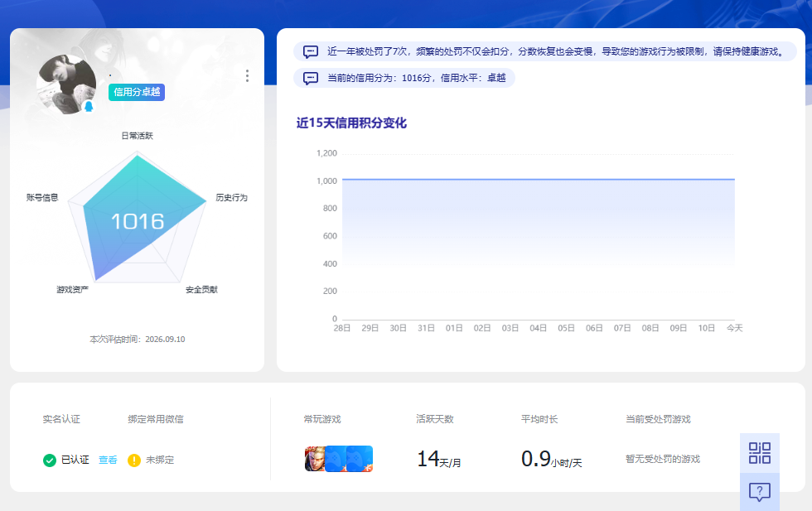Click the user profile avatar photo

pyautogui.click(x=67, y=84)
